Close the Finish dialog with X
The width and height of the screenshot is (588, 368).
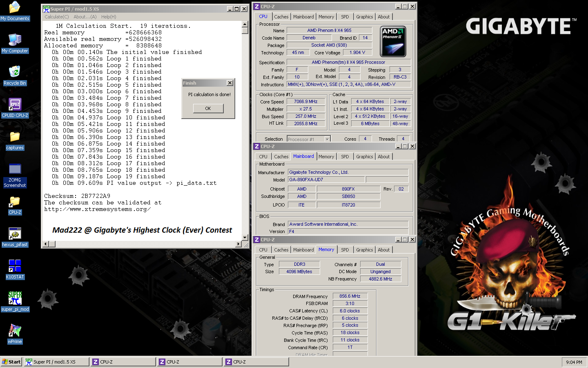click(x=230, y=83)
